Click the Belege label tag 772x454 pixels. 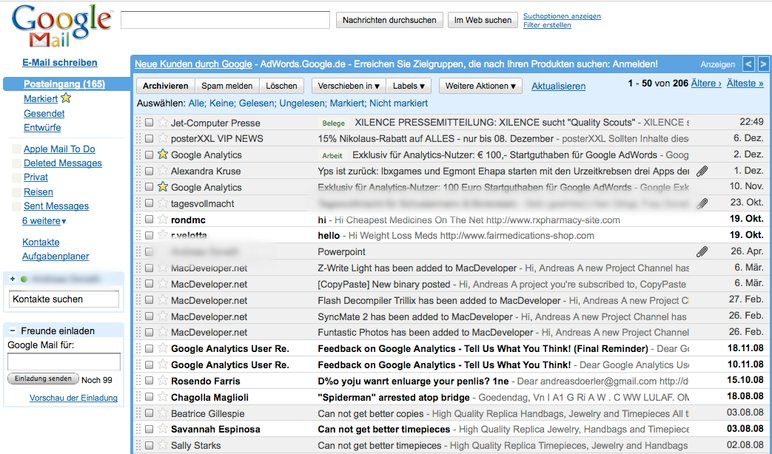(333, 123)
